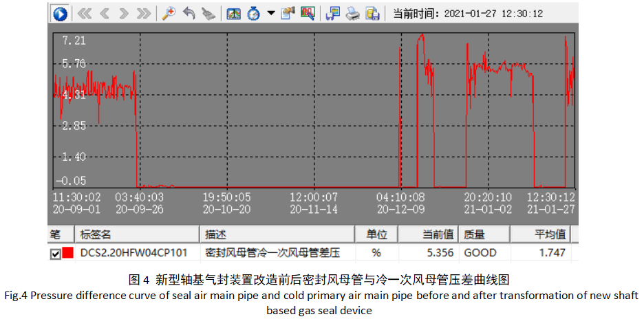644x319 pixels.
Task: Activate the zoom magnifier tool
Action: (x=169, y=13)
